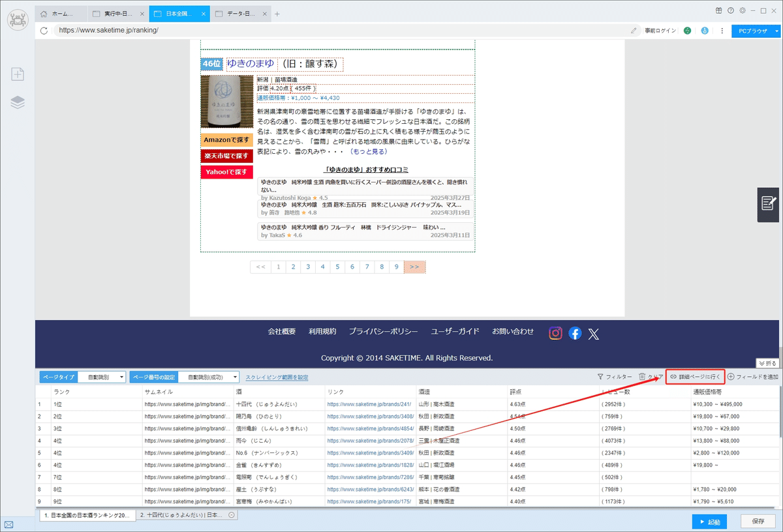Screen dimensions: 783x532
Task: Close the 実行中 tab
Action: [142, 14]
